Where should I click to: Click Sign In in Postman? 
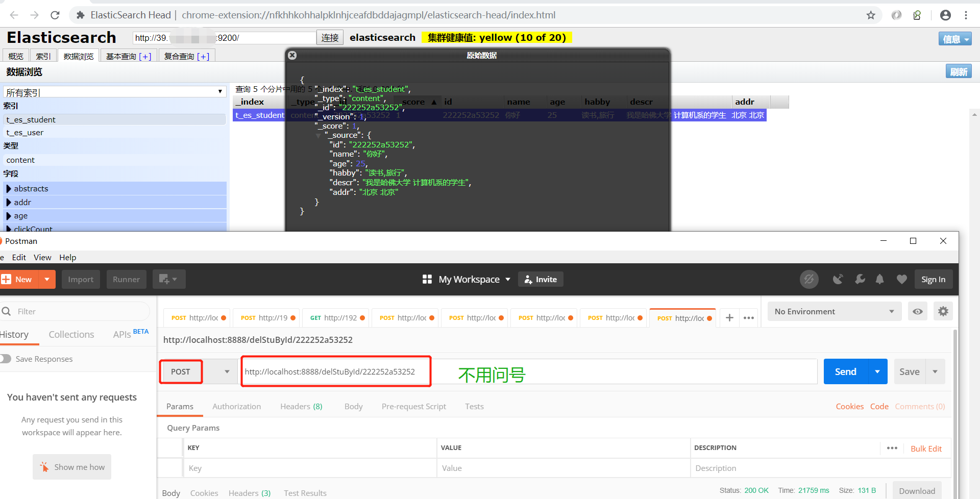pyautogui.click(x=933, y=279)
